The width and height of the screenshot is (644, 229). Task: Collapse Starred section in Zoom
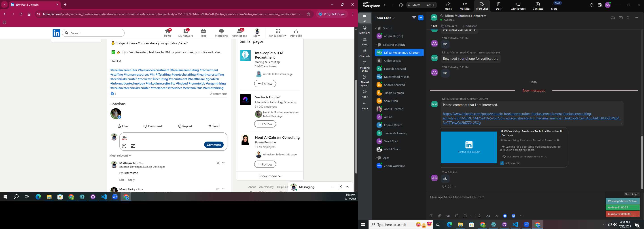[x=375, y=28]
